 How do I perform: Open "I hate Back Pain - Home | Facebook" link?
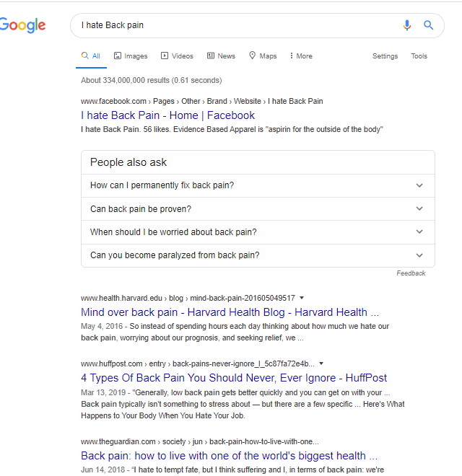pyautogui.click(x=167, y=115)
